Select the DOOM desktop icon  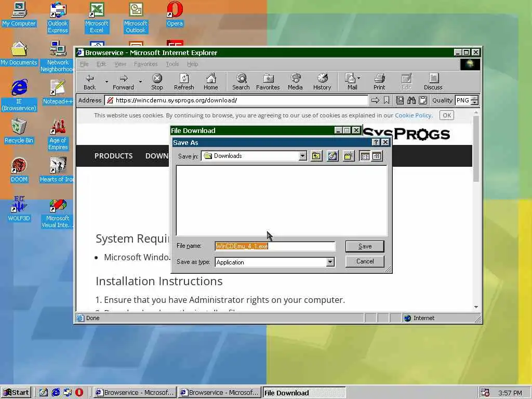point(19,170)
